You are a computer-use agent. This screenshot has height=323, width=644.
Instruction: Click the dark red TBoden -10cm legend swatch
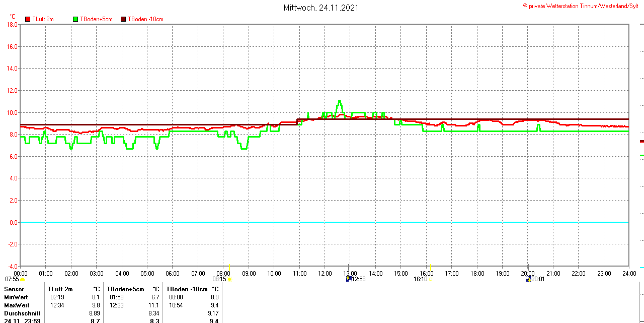tap(123, 19)
